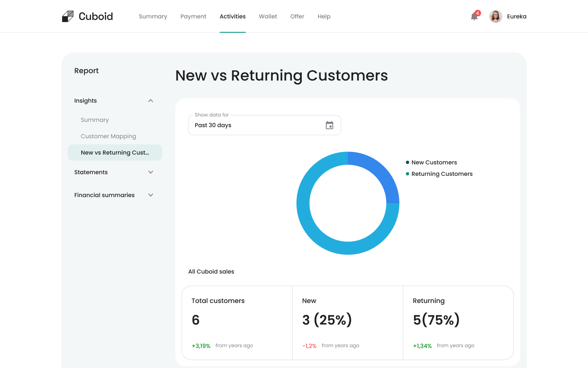Click the Cuboid logo icon
The height and width of the screenshot is (368, 588).
[67, 16]
